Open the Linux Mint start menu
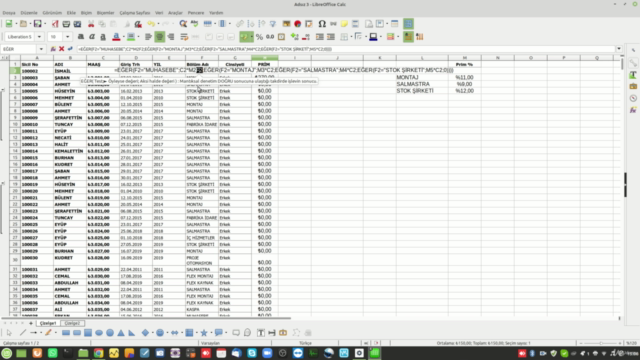The height and width of the screenshot is (360, 640). coord(7,353)
